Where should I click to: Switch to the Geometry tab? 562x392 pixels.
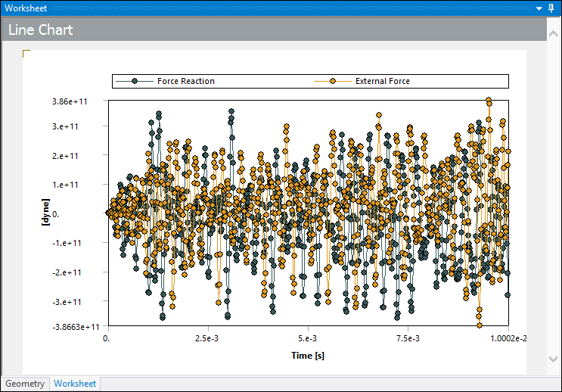pos(25,384)
